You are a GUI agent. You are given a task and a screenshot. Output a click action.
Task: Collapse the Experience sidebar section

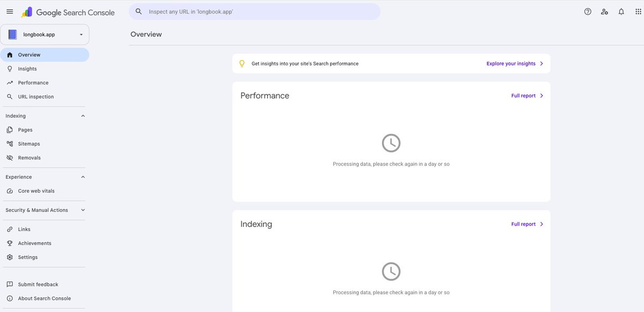click(x=83, y=177)
